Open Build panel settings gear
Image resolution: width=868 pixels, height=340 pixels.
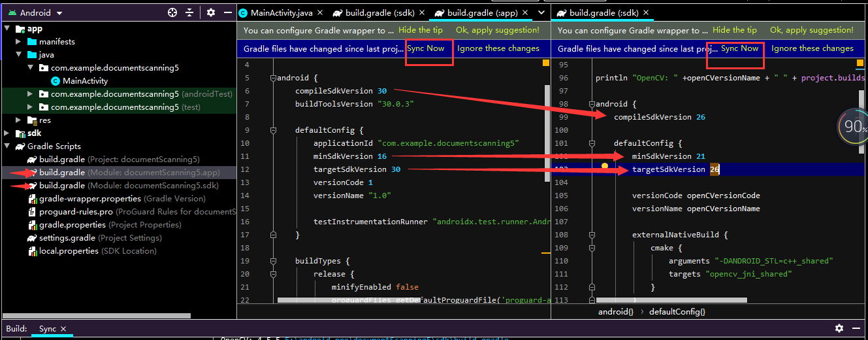pos(839,328)
